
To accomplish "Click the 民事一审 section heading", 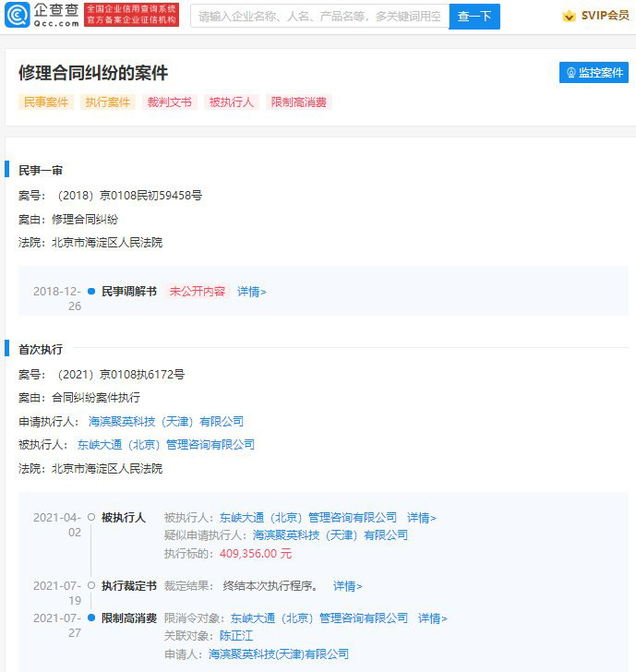I will tap(41, 171).
